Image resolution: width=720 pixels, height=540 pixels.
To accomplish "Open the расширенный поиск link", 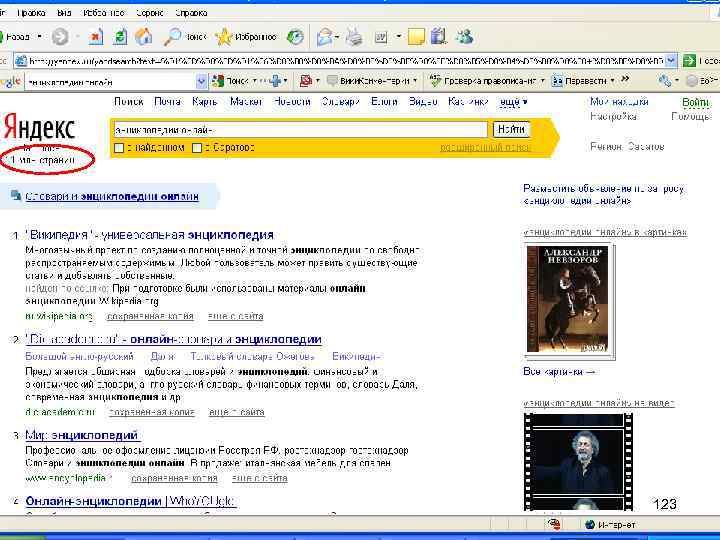I will point(485,147).
